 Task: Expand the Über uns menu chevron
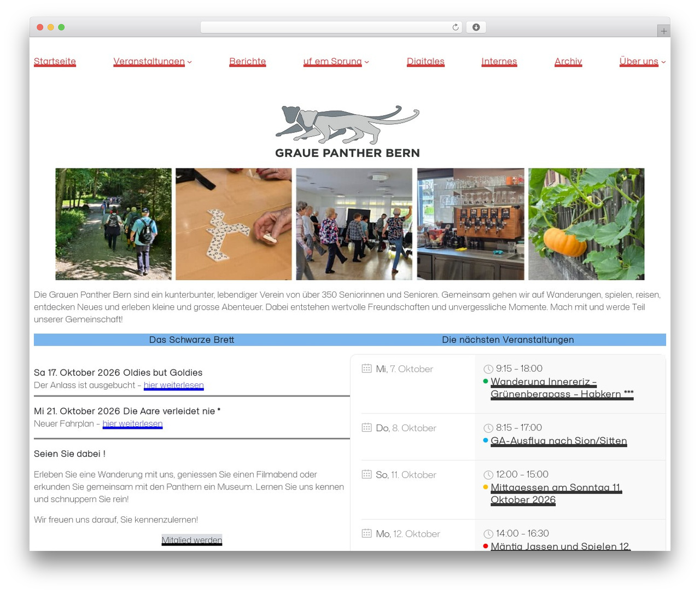[x=663, y=62]
